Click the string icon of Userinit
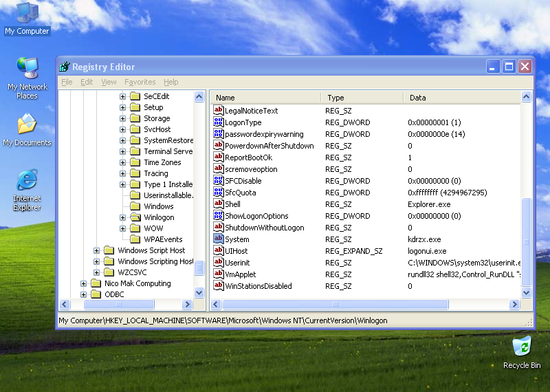Viewport: 550px width, 392px height. click(x=218, y=263)
